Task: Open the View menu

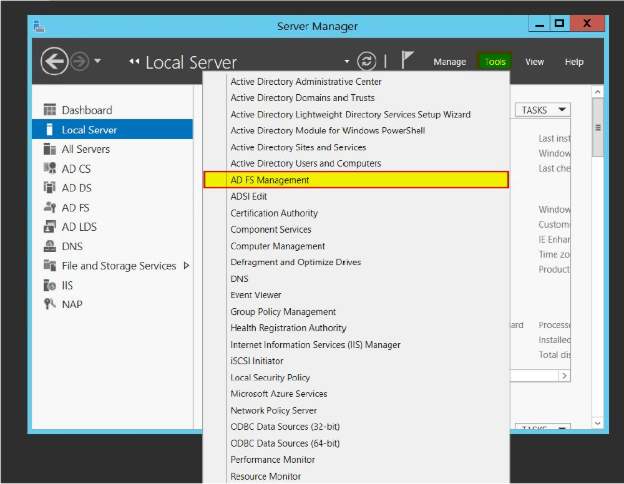Action: tap(535, 62)
